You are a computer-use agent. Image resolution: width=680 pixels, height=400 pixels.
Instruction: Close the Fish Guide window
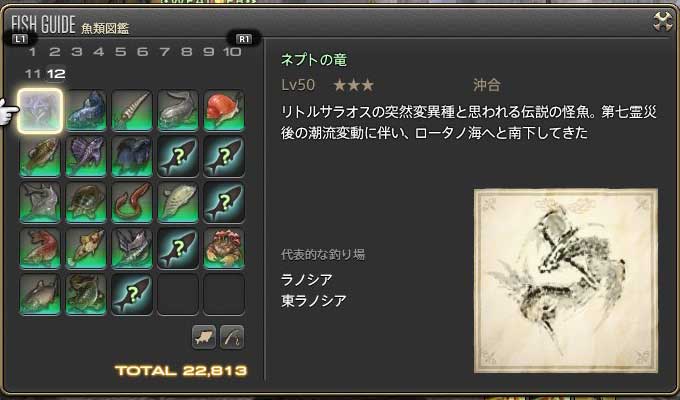[x=663, y=21]
